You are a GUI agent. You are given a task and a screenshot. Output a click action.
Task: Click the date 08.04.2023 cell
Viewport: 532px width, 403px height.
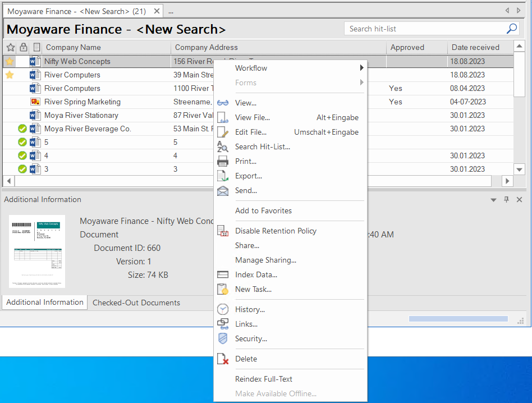click(x=467, y=88)
